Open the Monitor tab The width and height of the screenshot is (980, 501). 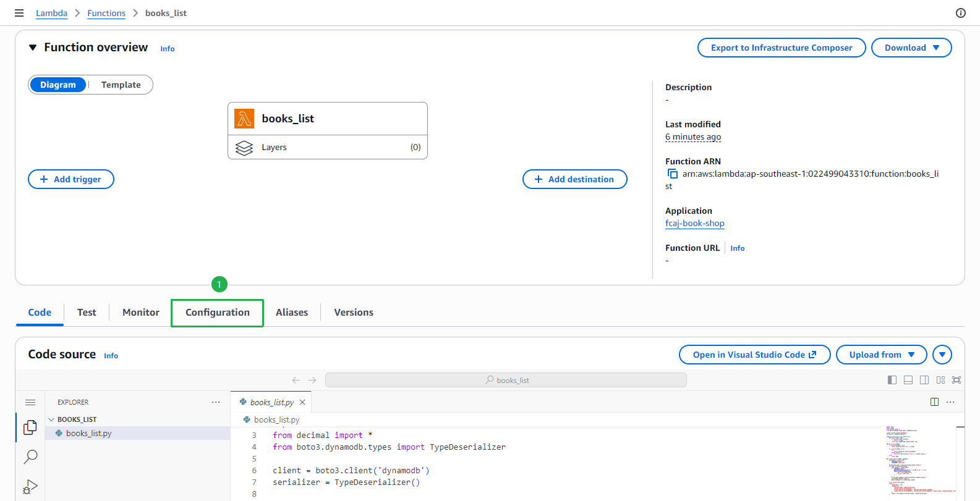click(141, 313)
